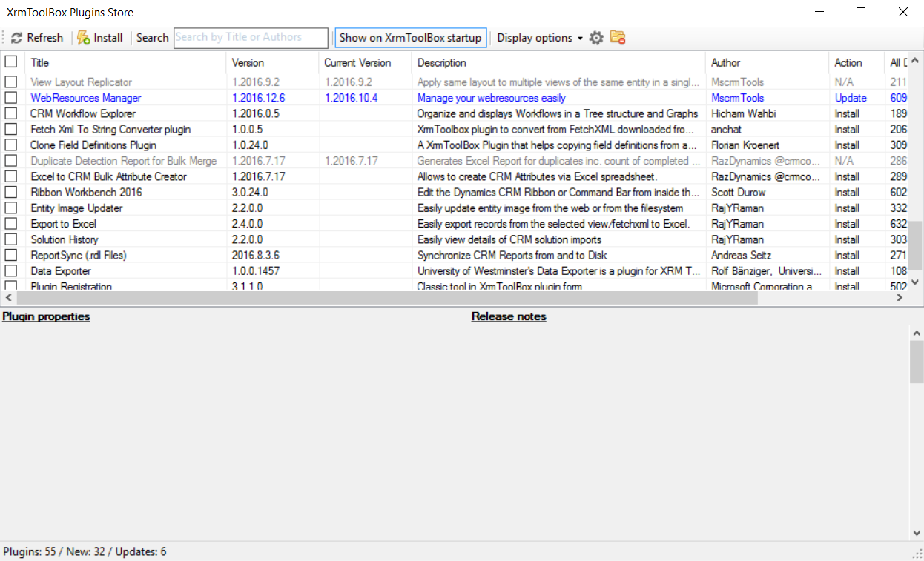The height and width of the screenshot is (561, 924).
Task: Click author Scott Durow cell
Action: pyautogui.click(x=739, y=193)
